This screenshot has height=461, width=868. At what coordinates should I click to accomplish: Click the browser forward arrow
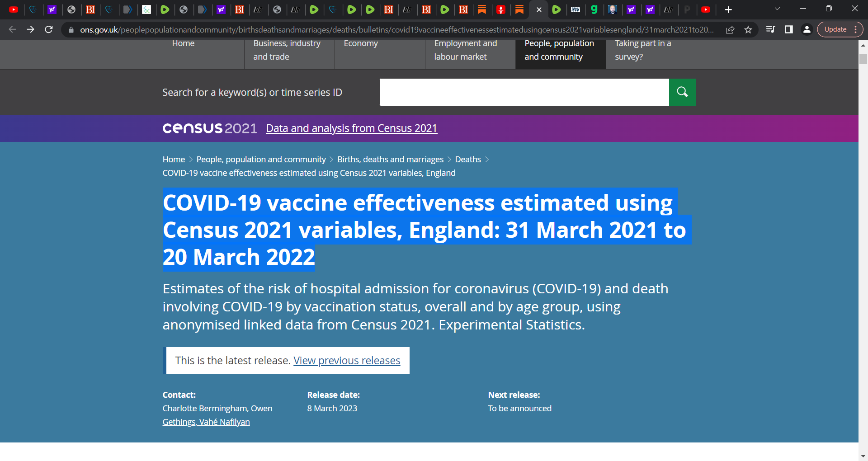pos(30,29)
